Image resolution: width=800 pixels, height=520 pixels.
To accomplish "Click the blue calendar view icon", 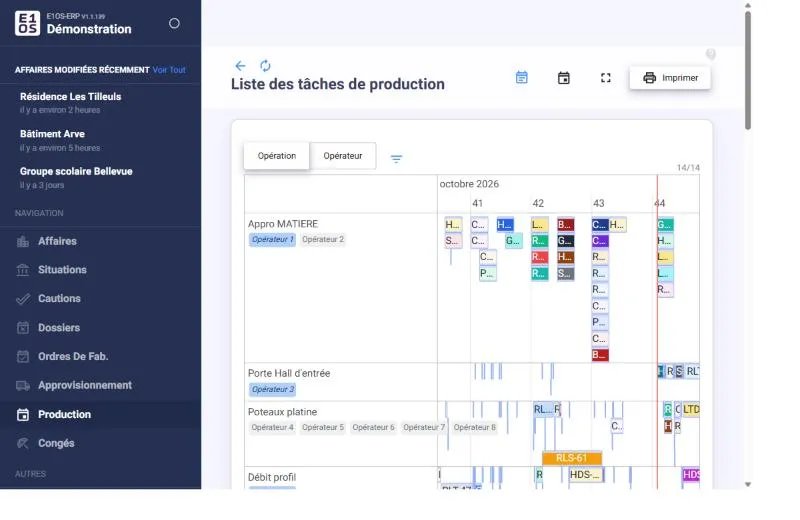I will tap(521, 78).
